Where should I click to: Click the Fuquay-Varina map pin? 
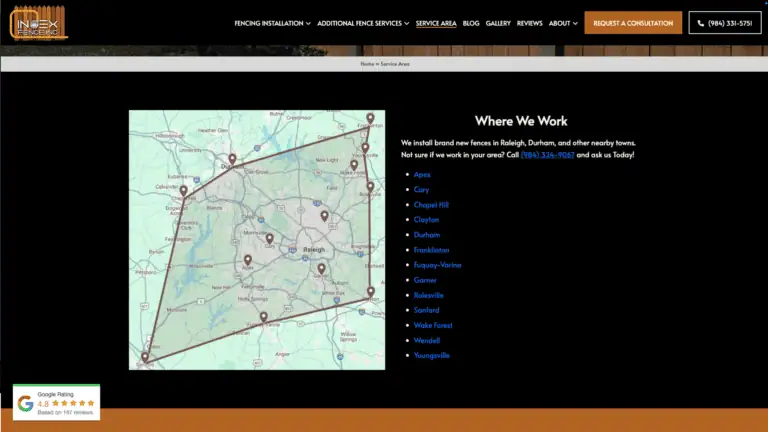[x=264, y=316]
